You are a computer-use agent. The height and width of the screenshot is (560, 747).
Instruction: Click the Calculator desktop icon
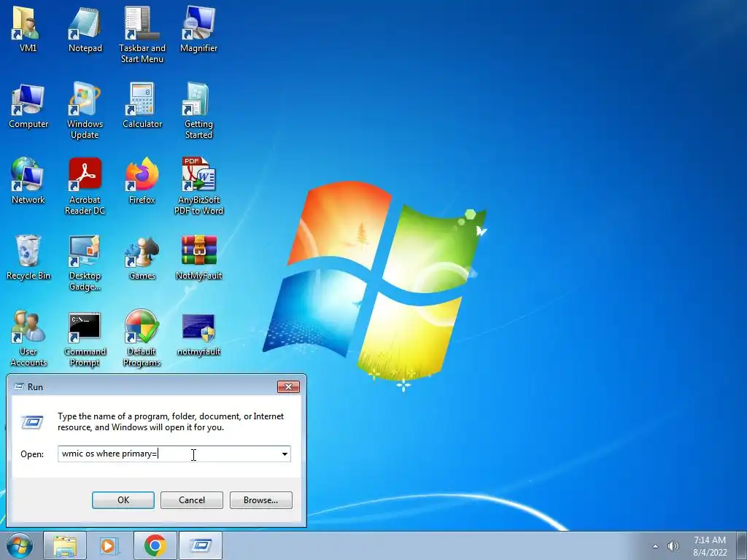[x=142, y=106]
